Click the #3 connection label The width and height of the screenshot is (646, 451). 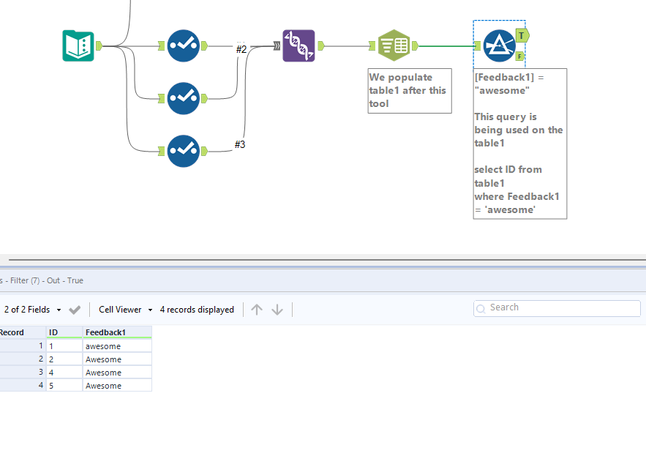click(x=240, y=145)
